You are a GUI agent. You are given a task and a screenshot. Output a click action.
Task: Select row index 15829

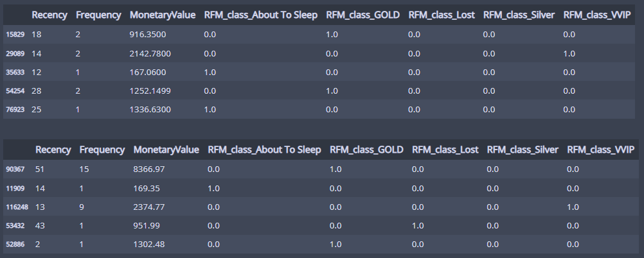point(15,35)
